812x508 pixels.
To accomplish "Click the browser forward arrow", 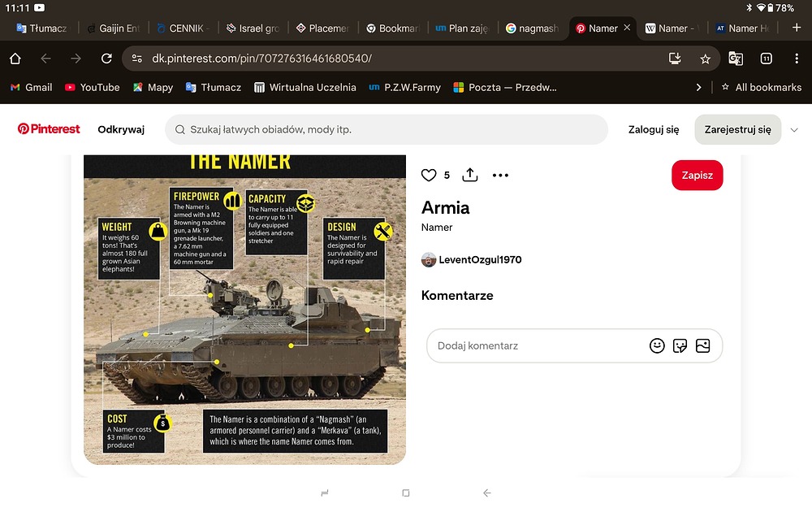I will pos(76,59).
